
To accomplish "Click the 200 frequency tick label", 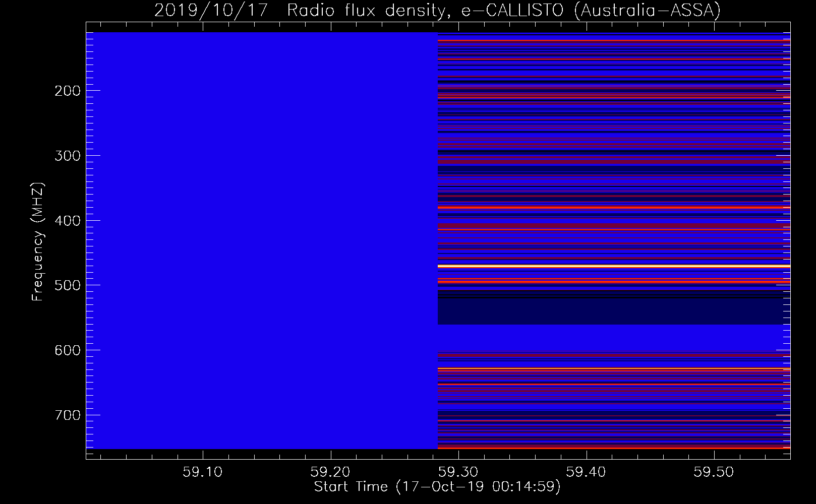I will coord(68,91).
